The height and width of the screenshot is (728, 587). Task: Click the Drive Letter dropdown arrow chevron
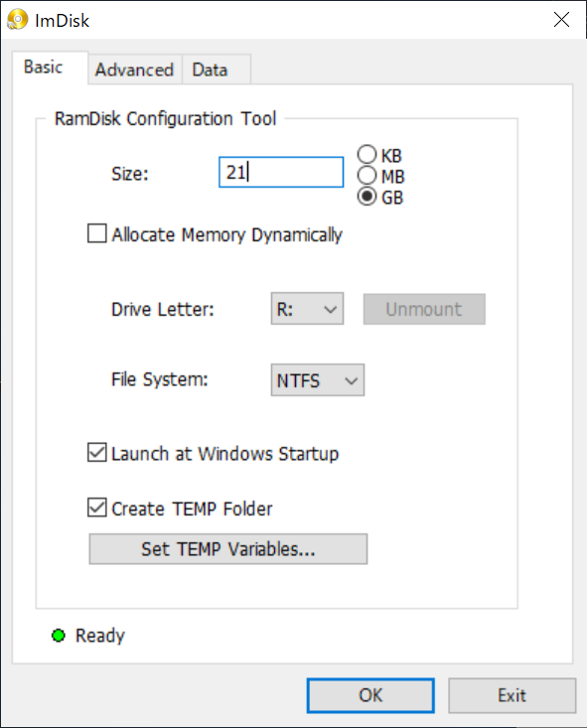point(330,309)
